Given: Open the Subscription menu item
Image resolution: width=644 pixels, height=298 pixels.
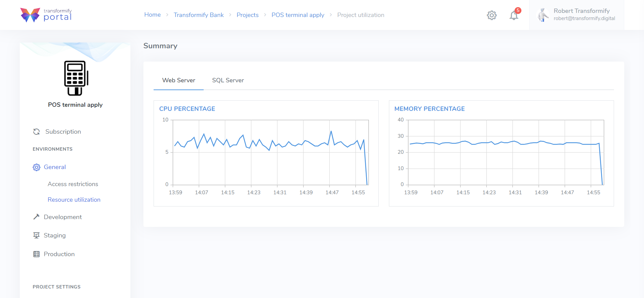Looking at the screenshot, I should coord(63,132).
